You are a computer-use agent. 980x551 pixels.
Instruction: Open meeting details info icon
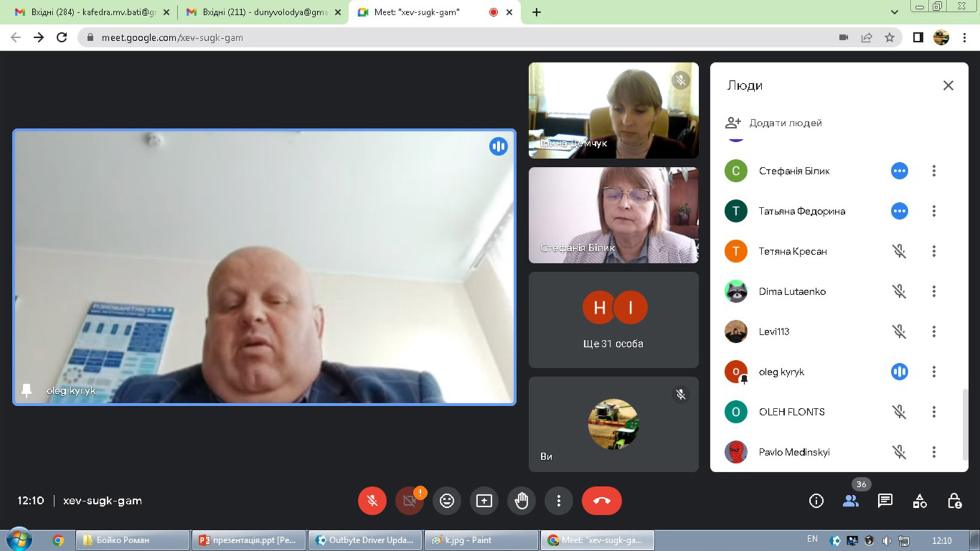[816, 501]
